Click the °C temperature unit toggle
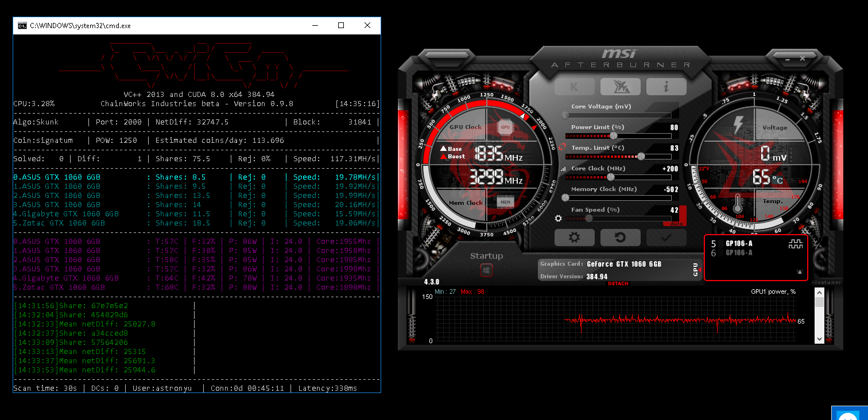This screenshot has height=420, width=868. coord(778,180)
